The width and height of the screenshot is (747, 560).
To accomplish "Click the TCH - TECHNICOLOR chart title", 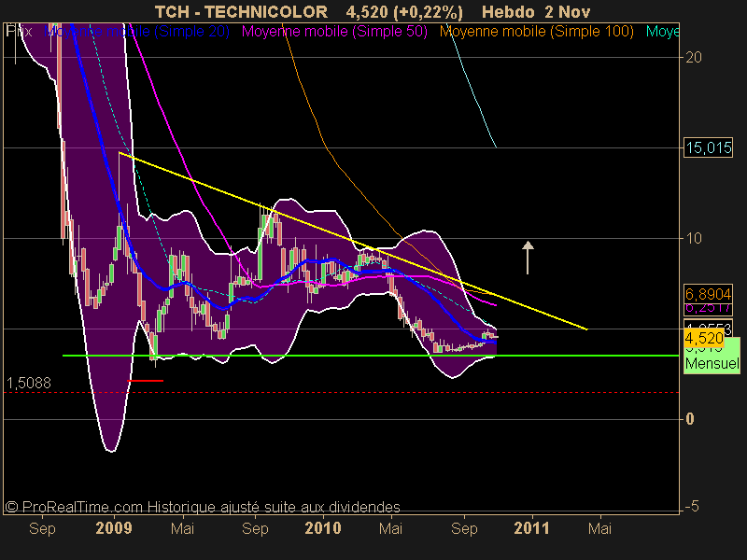I will point(241,11).
